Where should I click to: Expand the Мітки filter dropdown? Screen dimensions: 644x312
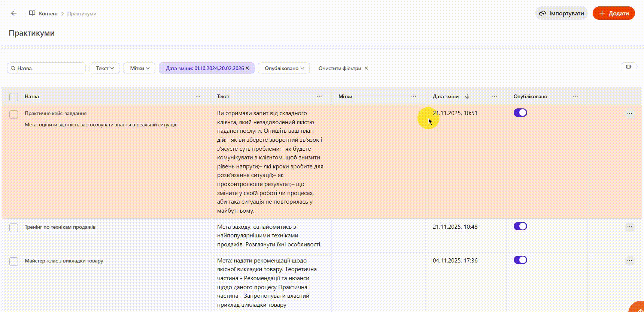pos(139,68)
